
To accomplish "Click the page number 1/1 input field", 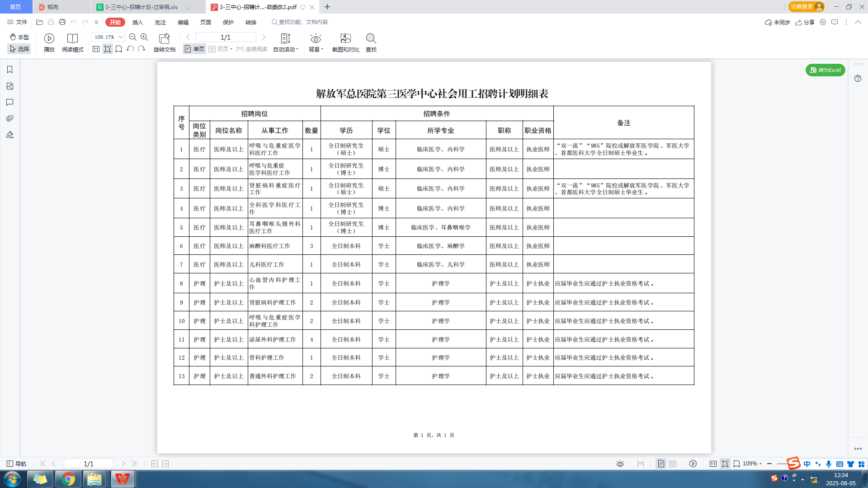I will (x=226, y=37).
